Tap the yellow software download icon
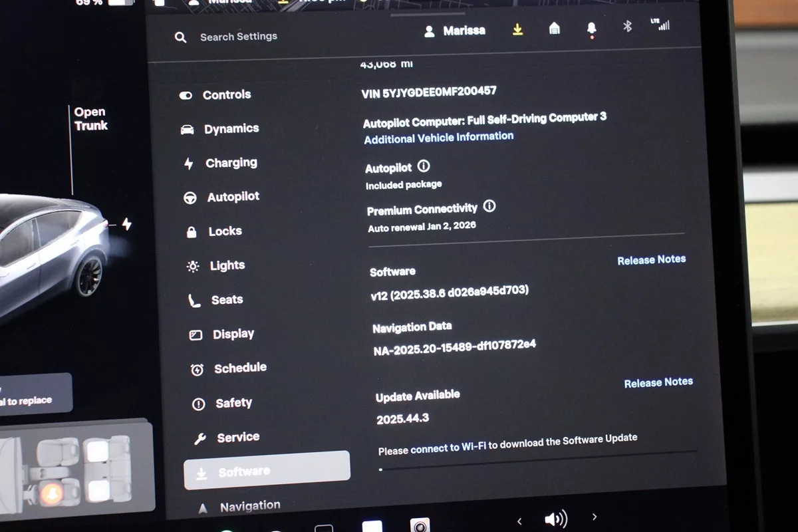This screenshot has height=532, width=798. pyautogui.click(x=517, y=30)
